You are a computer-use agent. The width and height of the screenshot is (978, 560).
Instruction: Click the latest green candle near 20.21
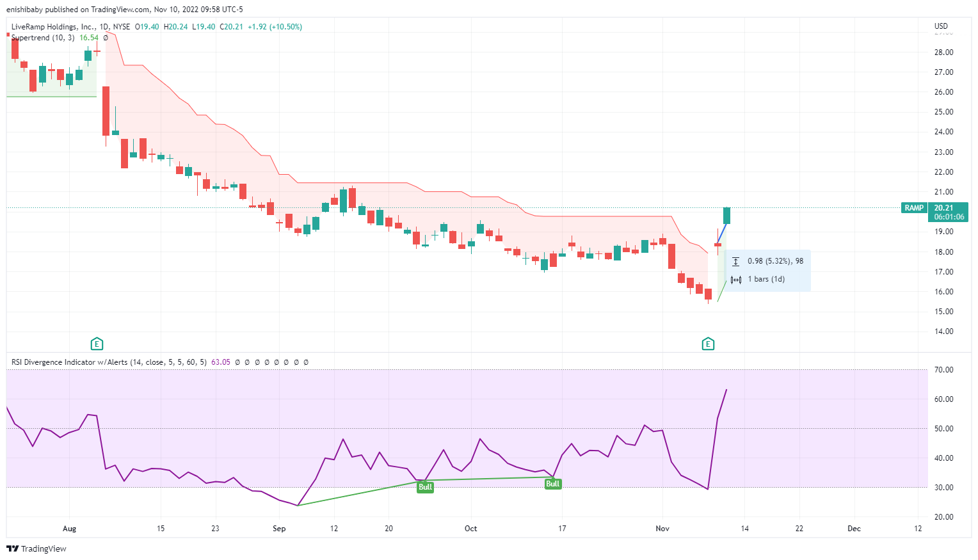click(726, 216)
